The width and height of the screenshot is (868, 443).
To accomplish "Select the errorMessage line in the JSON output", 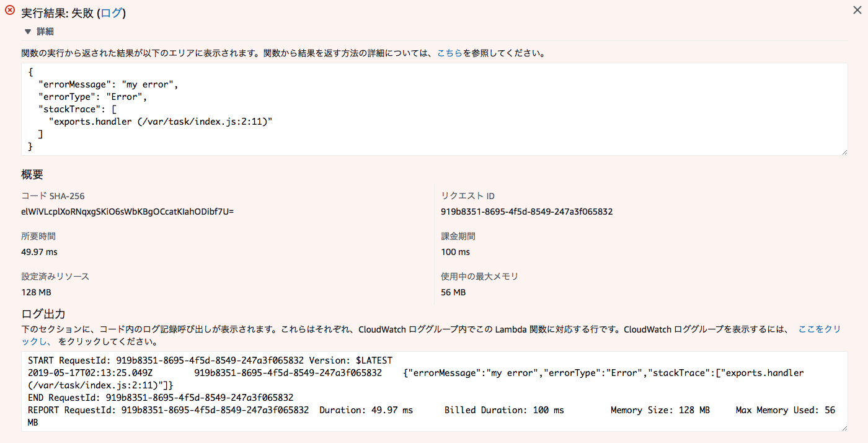I will [x=105, y=84].
